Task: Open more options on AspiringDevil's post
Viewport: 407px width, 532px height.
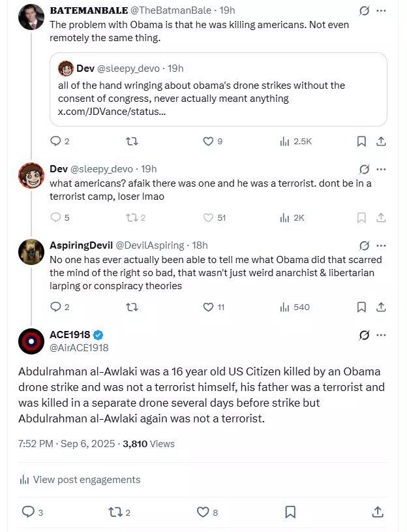Action: point(382,245)
